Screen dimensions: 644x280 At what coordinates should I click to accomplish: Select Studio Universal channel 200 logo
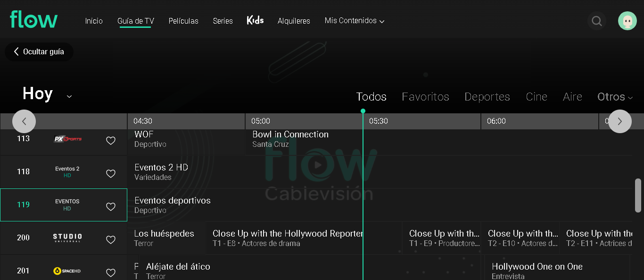[x=67, y=238]
